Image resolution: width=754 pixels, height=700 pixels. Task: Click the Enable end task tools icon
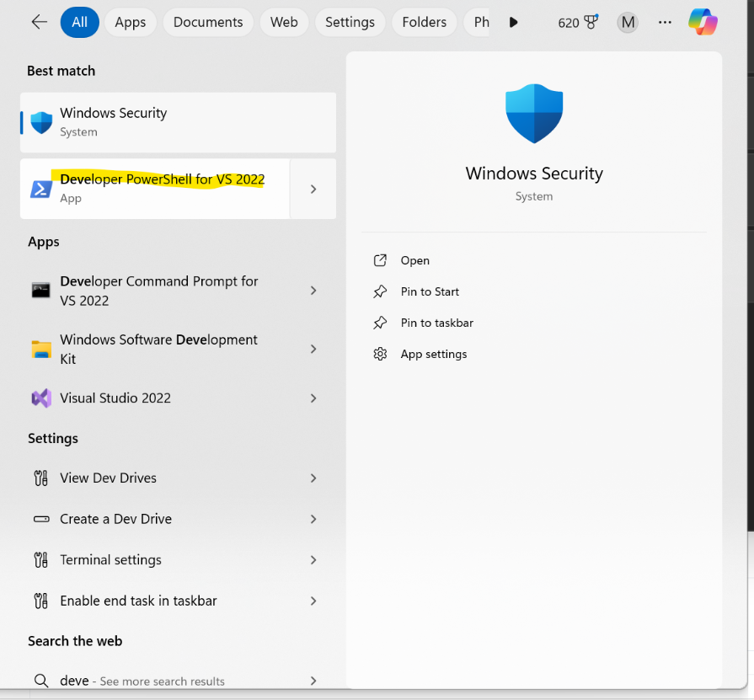pyautogui.click(x=41, y=601)
